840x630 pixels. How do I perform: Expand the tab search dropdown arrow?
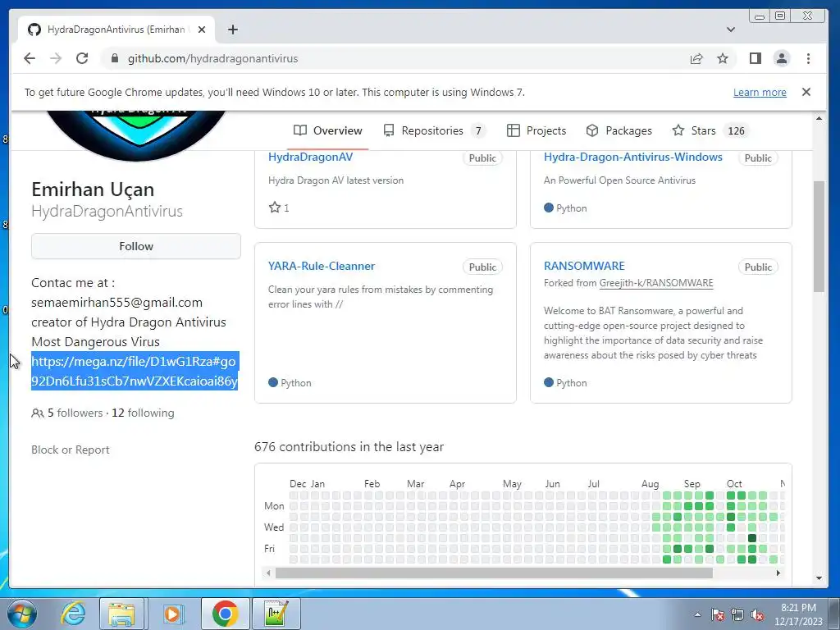(x=731, y=30)
